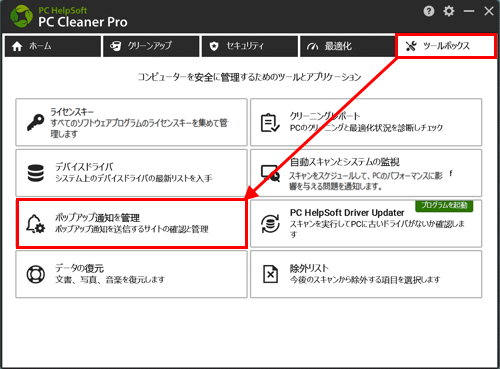500x369 pixels.
Task: Open the データの復元 card
Action: (x=131, y=274)
